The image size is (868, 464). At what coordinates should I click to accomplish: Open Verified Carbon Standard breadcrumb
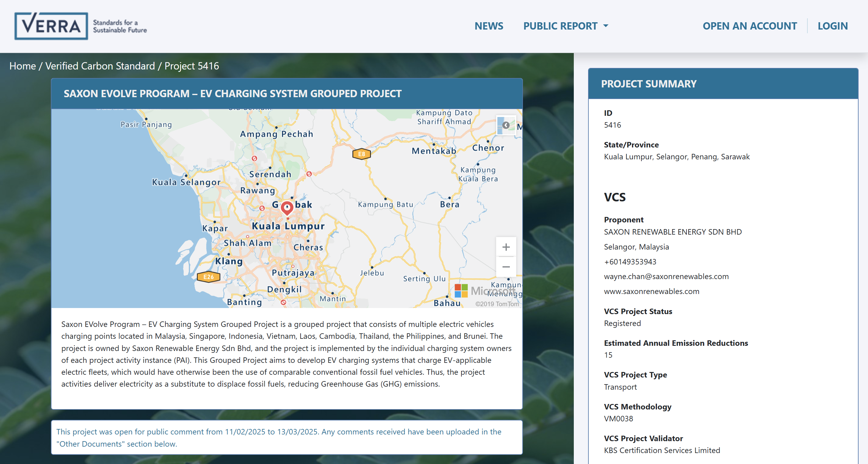[100, 66]
